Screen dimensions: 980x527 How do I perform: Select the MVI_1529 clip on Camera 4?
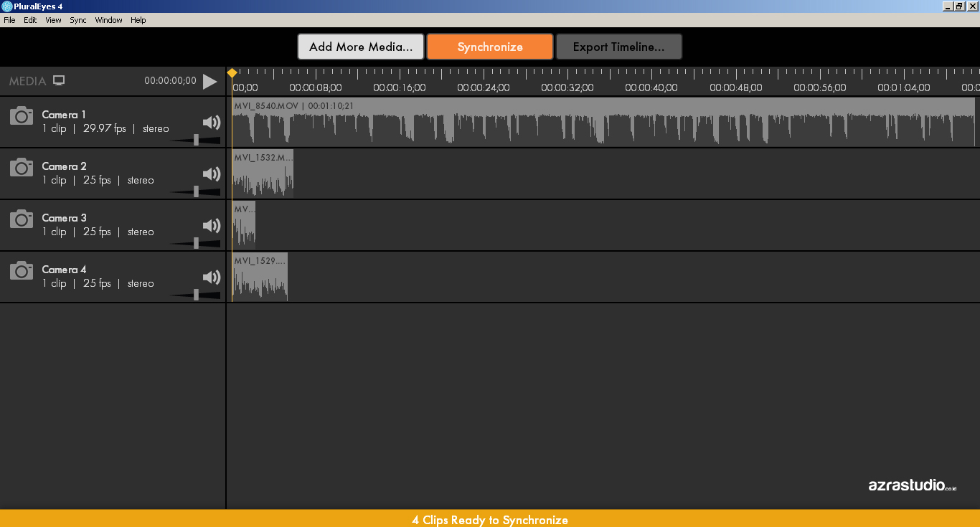coord(260,277)
